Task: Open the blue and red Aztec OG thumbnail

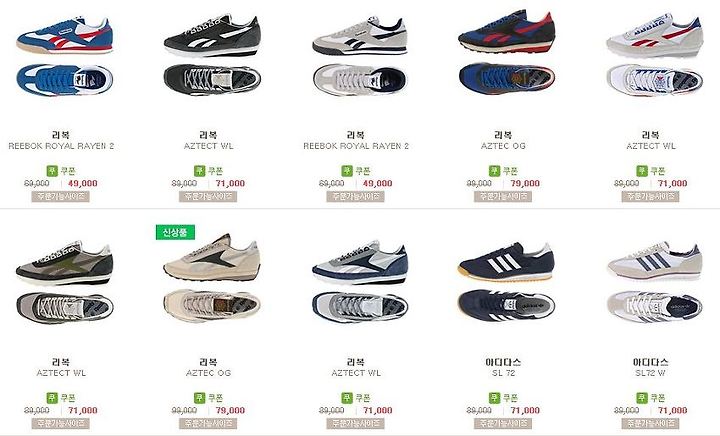Action: click(507, 53)
